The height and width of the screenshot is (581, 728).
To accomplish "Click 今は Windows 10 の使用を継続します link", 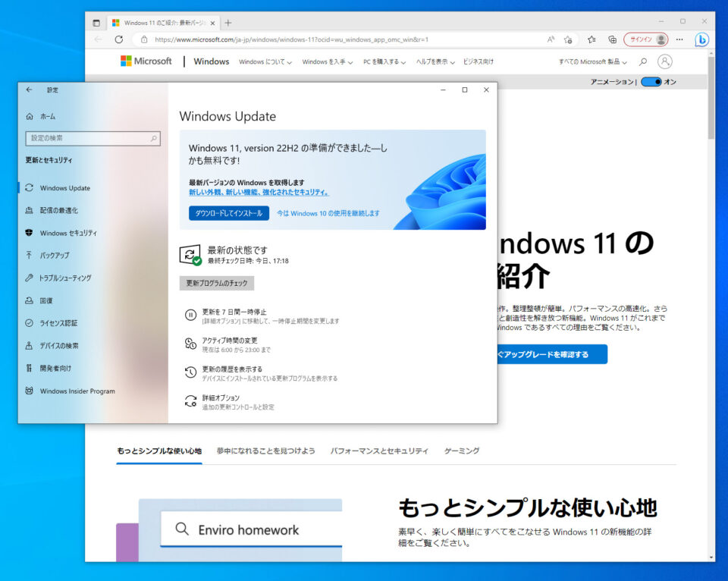I will [x=328, y=213].
